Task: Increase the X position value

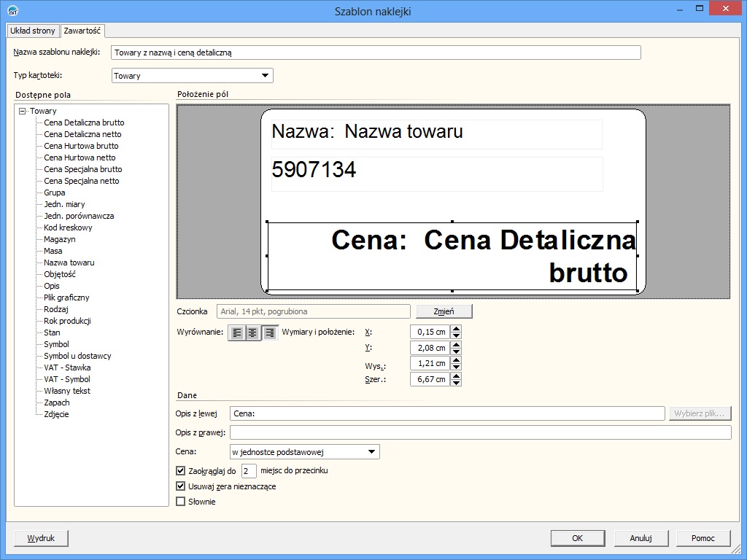Action: (456, 329)
